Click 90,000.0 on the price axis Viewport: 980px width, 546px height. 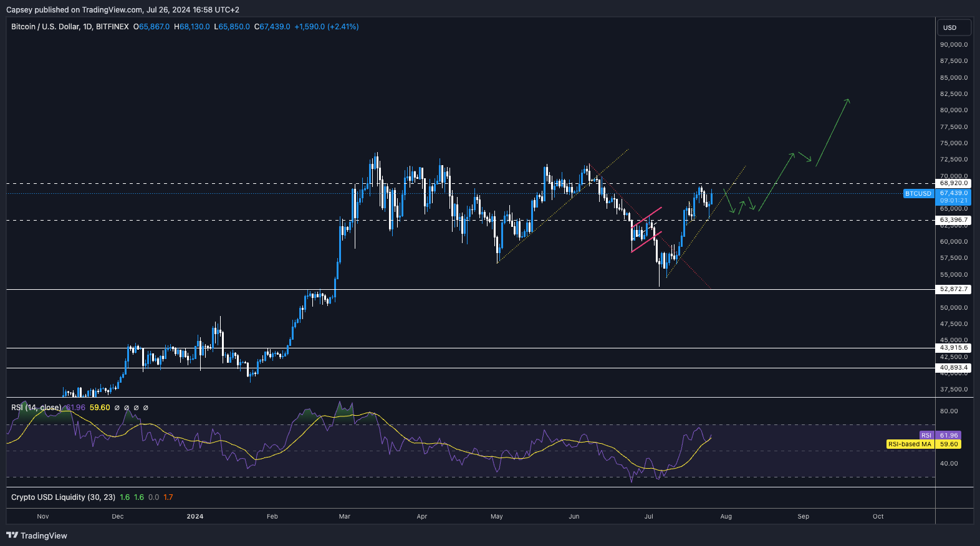[954, 45]
